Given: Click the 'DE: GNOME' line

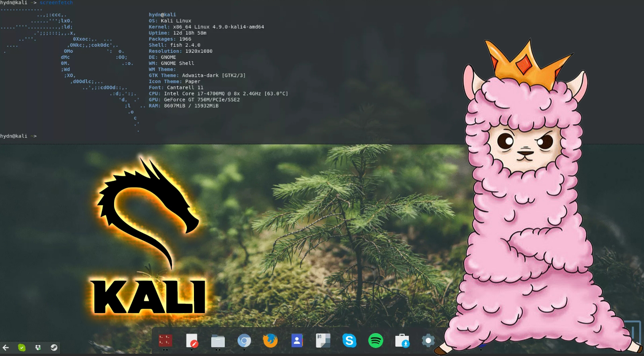Looking at the screenshot, I should click(x=162, y=57).
